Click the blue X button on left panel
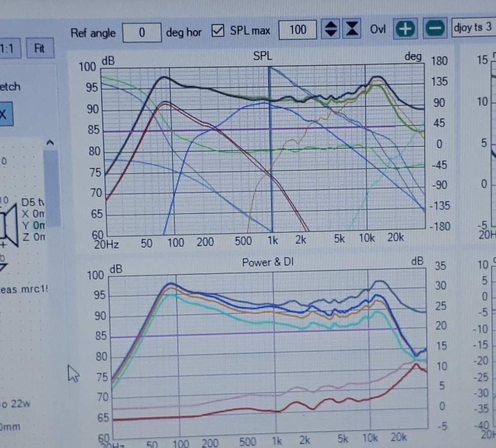This screenshot has height=448, width=496. tap(6, 114)
